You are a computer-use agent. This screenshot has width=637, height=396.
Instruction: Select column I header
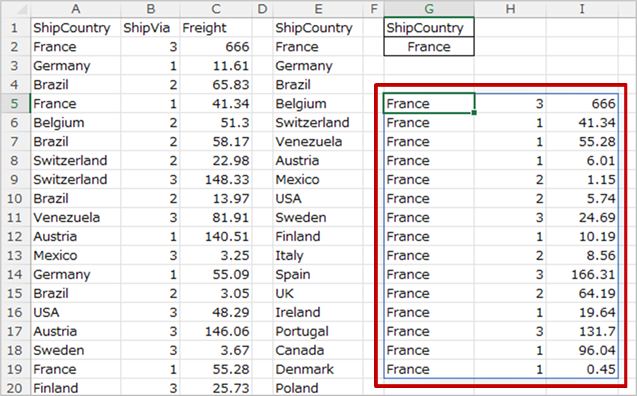(582, 9)
